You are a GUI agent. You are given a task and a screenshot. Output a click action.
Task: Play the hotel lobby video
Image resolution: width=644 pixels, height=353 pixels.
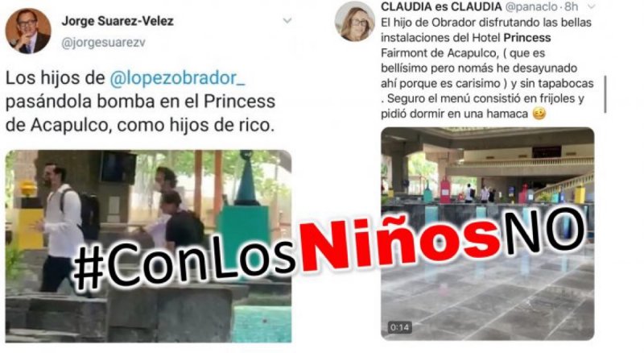488,233
